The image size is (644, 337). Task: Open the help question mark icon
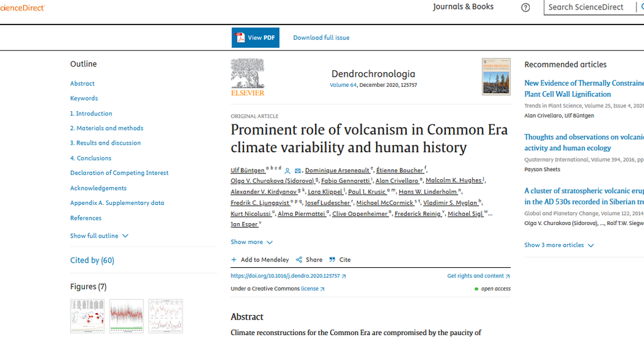[526, 8]
